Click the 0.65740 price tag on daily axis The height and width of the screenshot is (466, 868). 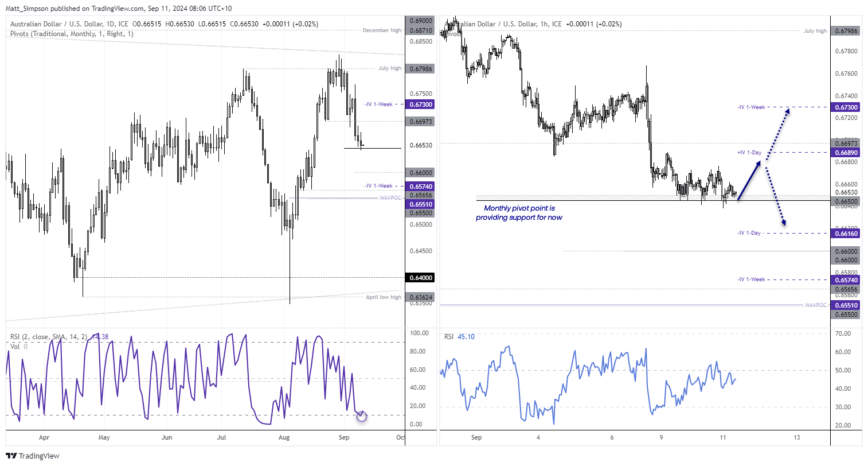tap(421, 187)
